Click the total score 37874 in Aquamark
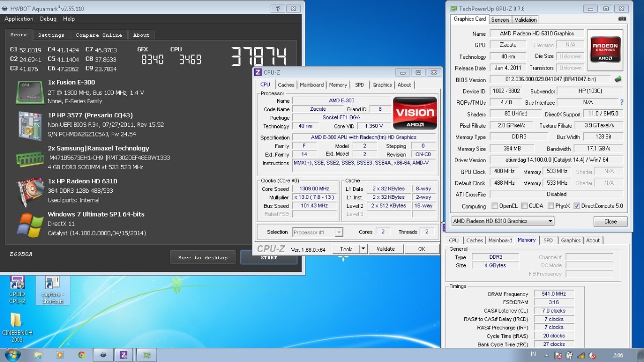Viewport: 644px width, 362px height. (x=259, y=56)
